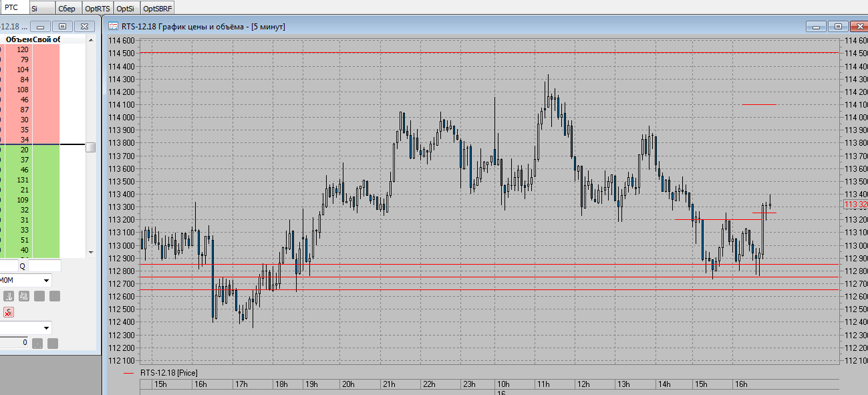Click the 18h label on time axis
This screenshot has height=395, width=868.
[281, 384]
